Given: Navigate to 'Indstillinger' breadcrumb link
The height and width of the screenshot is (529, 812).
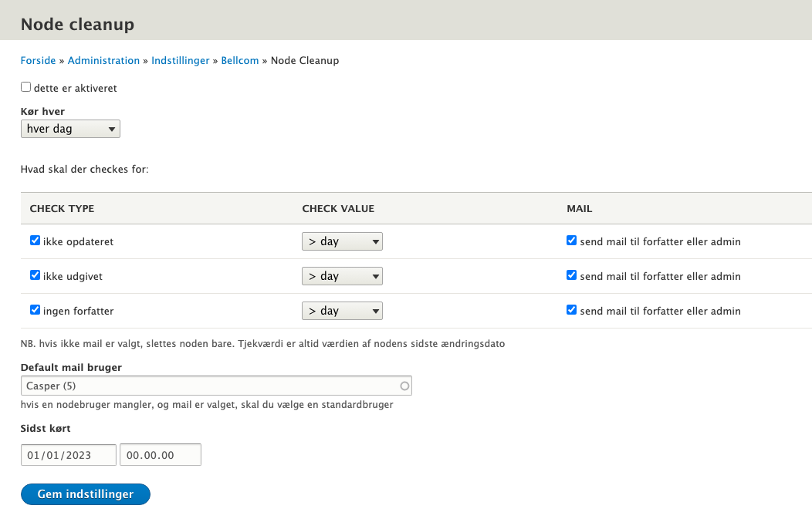Looking at the screenshot, I should pos(180,60).
